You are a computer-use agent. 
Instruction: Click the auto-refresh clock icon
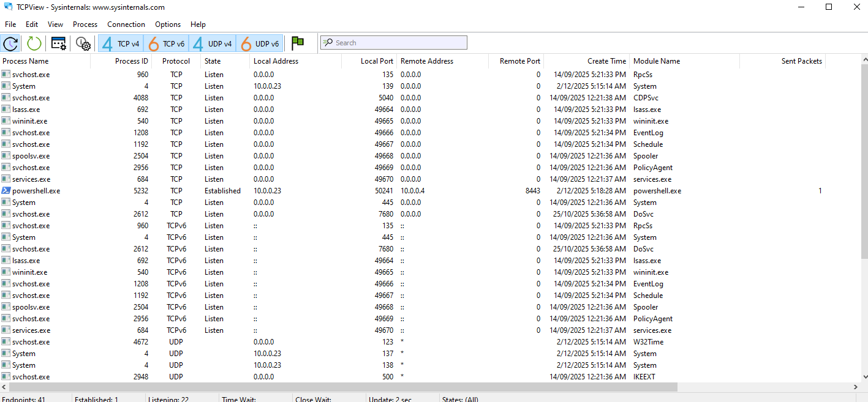(10, 43)
